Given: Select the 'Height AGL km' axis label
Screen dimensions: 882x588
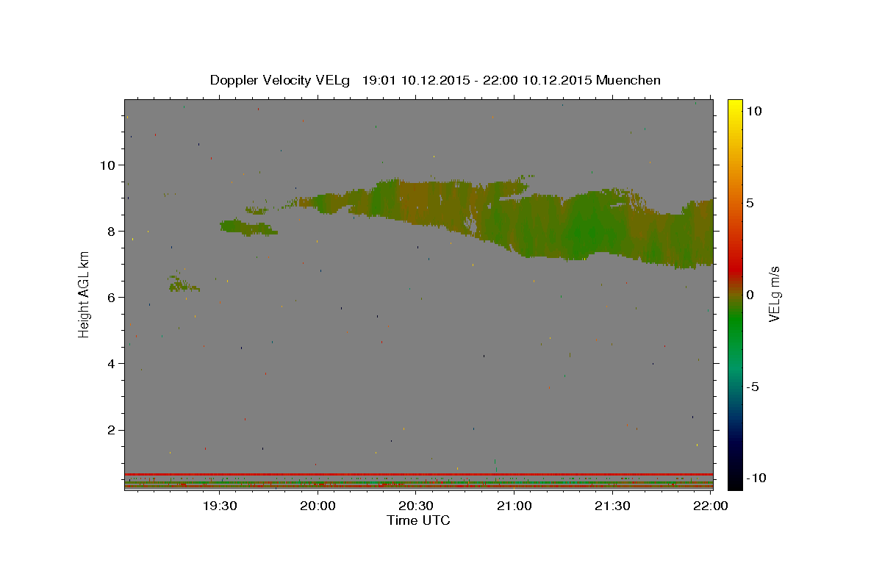Looking at the screenshot, I should 84,295.
